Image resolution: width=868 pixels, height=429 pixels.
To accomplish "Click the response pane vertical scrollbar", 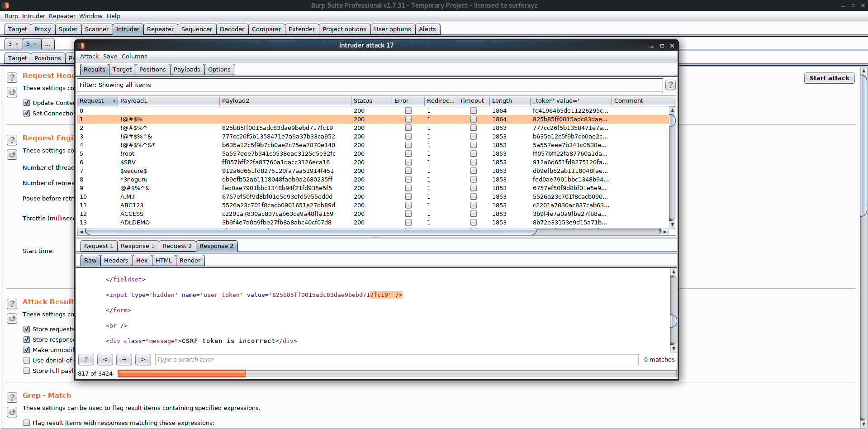I will (673, 310).
